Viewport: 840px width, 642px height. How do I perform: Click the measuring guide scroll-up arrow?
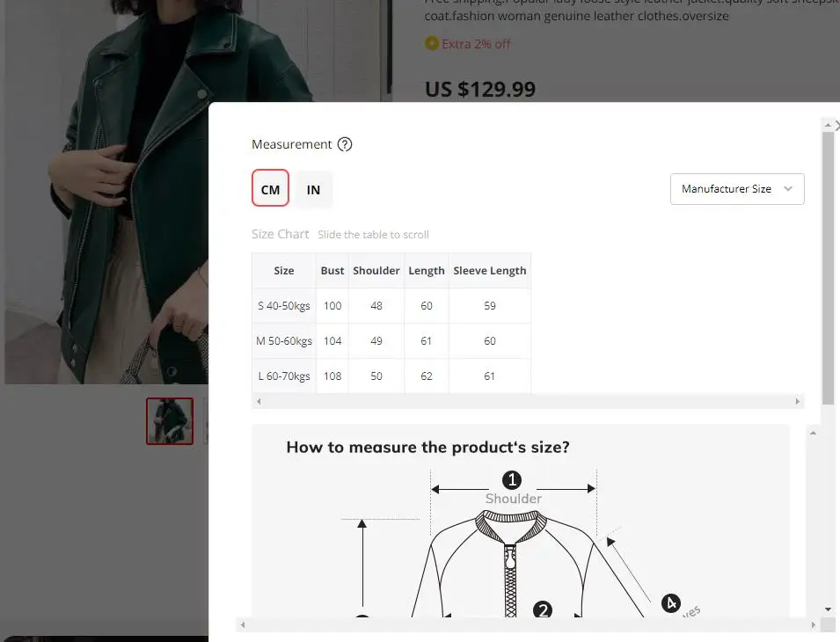tap(813, 434)
